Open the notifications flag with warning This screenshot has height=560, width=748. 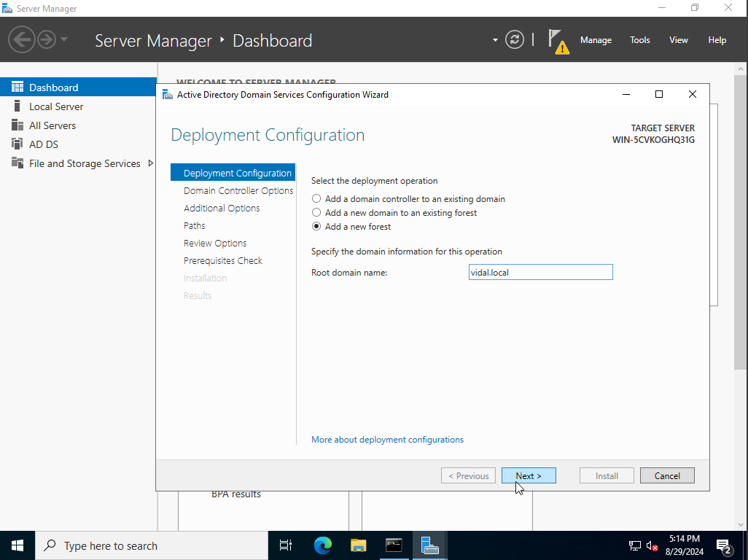point(558,42)
